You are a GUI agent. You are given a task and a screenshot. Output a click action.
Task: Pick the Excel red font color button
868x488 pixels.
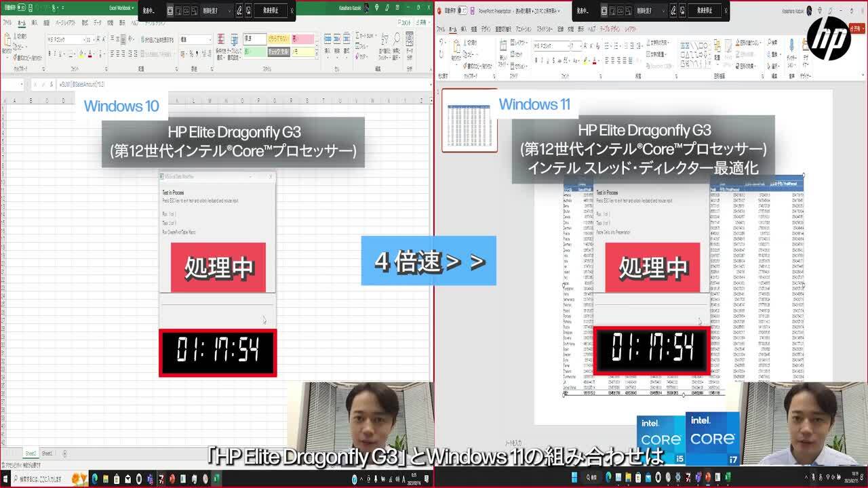coord(90,54)
